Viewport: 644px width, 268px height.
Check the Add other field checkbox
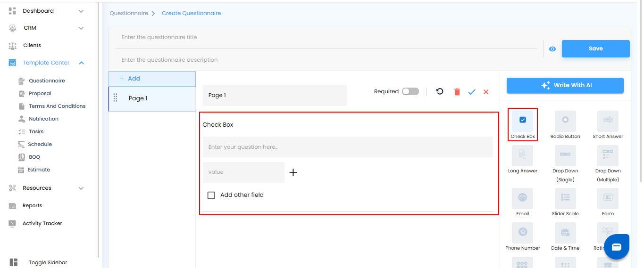point(211,195)
